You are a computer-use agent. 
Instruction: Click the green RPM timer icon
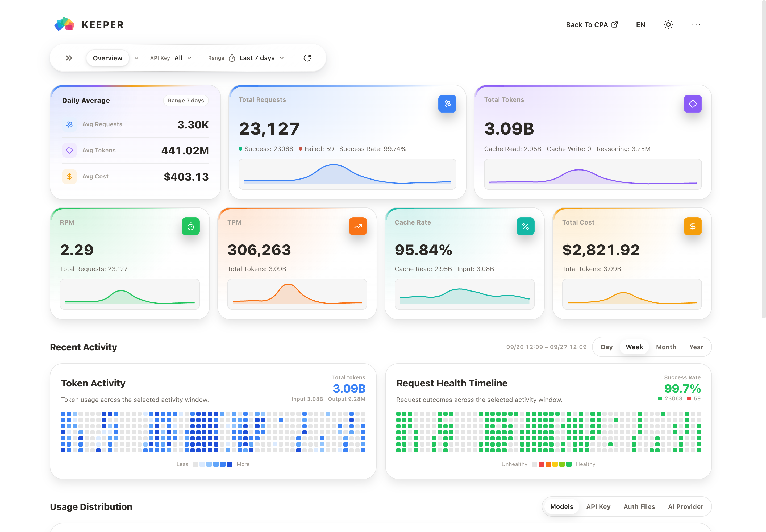click(x=190, y=226)
